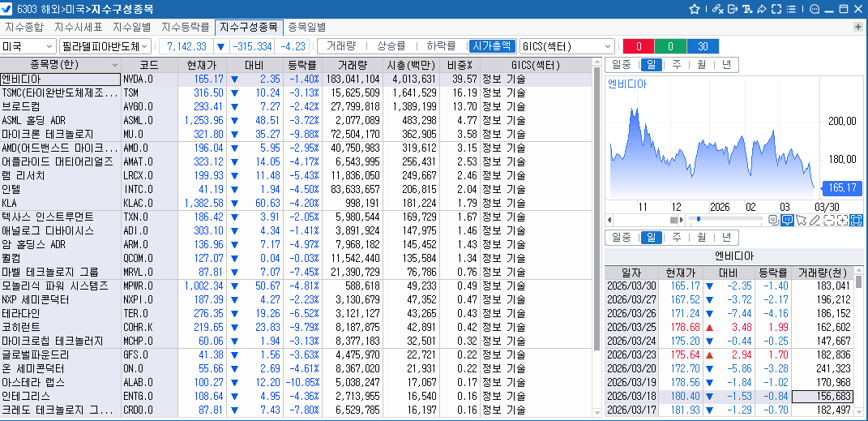The image size is (868, 421).
Task: Click main table vertical scrollbar
Action: [x=596, y=208]
